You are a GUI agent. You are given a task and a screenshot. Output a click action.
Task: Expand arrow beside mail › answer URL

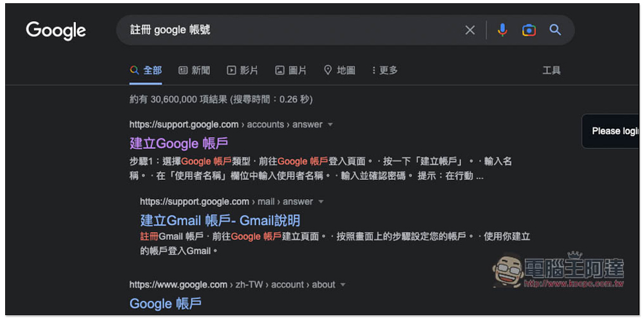(x=321, y=202)
